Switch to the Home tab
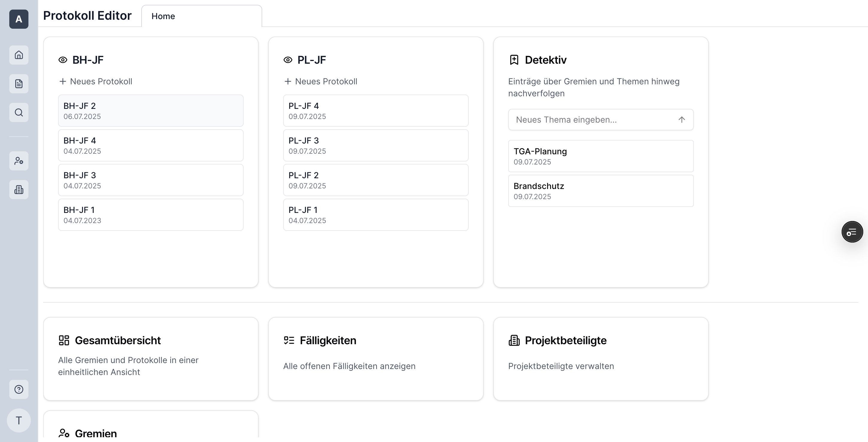This screenshot has width=868, height=442. tap(163, 16)
